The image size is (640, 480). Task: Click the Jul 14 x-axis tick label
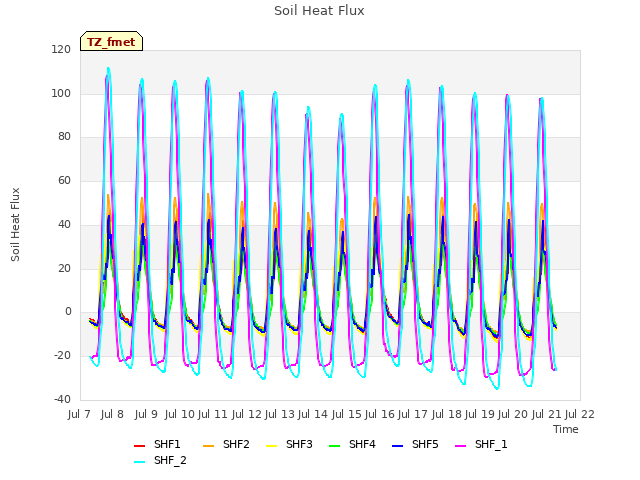pos(313,414)
